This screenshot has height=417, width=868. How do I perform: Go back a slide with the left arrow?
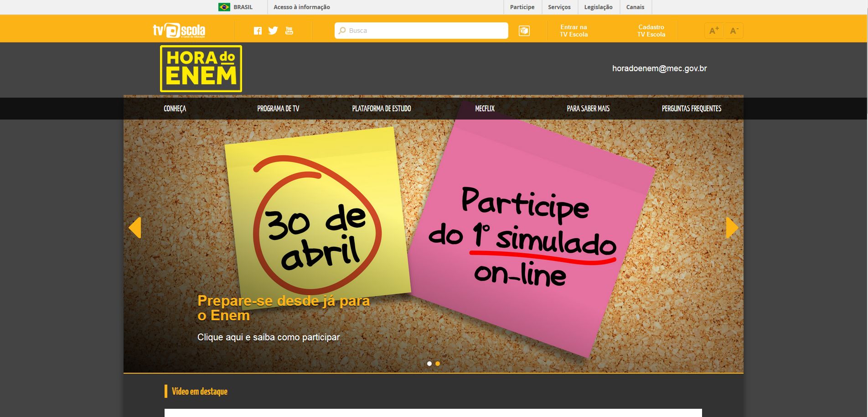pyautogui.click(x=135, y=228)
